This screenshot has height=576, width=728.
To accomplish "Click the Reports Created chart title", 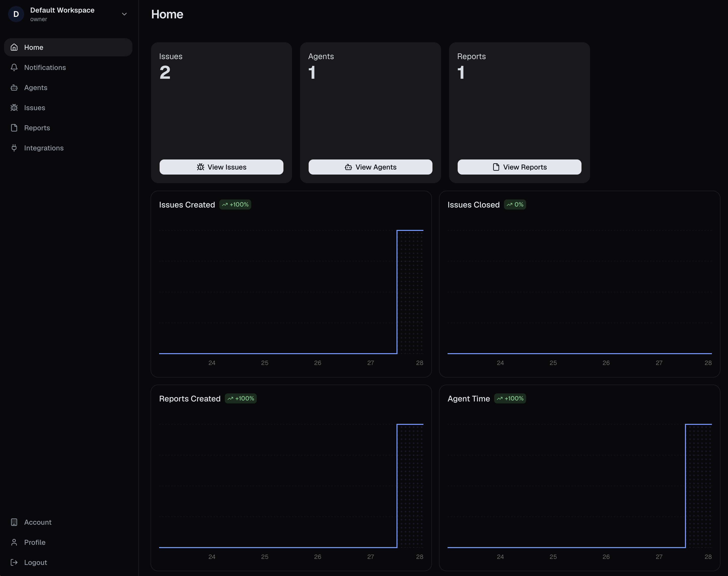I will (x=190, y=399).
